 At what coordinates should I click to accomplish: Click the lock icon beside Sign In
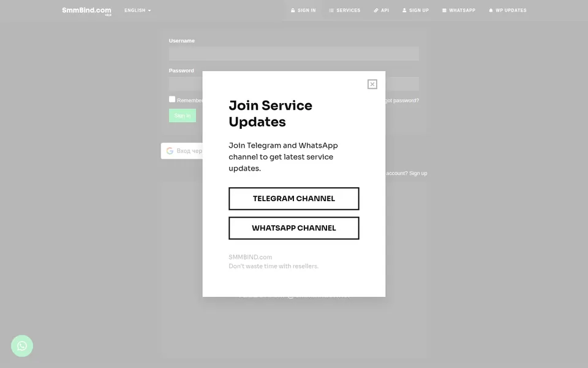293,10
